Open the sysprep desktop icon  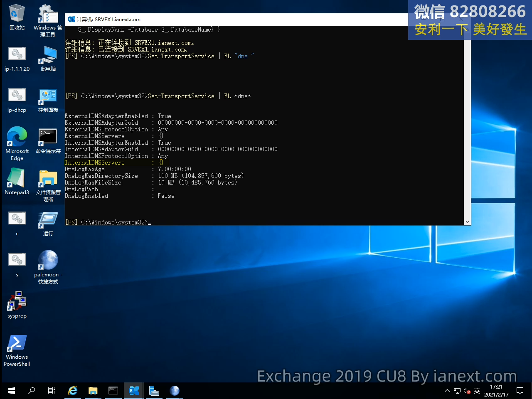[x=17, y=305]
